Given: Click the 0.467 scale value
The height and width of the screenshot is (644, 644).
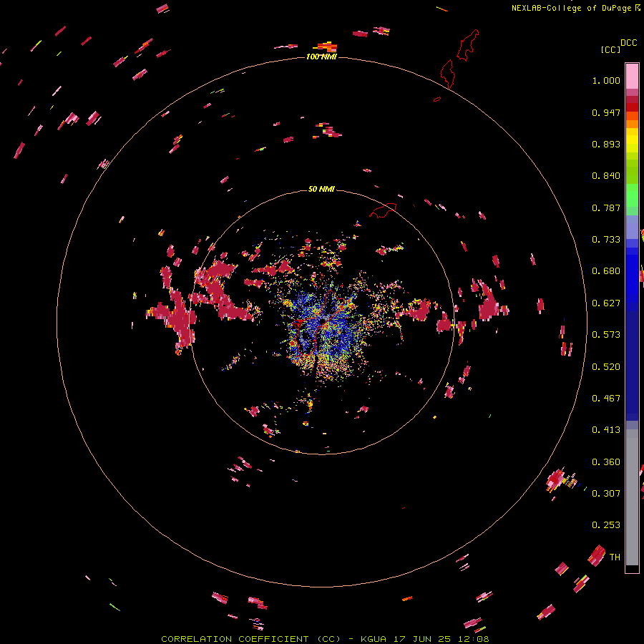Looking at the screenshot, I should click(606, 399).
